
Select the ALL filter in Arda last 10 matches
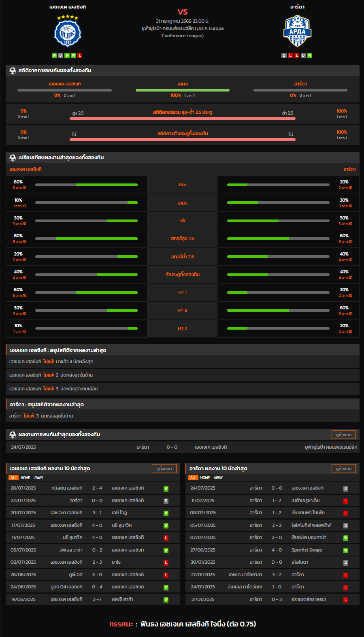(x=193, y=478)
